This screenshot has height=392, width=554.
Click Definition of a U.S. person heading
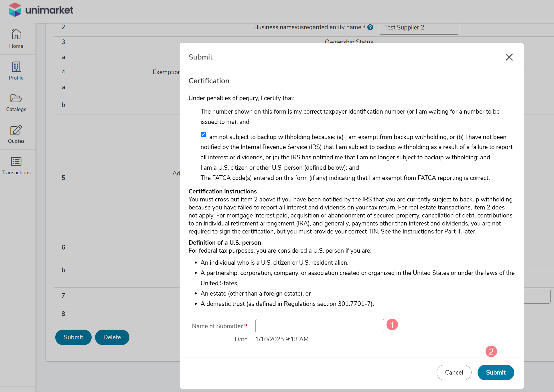(x=224, y=242)
